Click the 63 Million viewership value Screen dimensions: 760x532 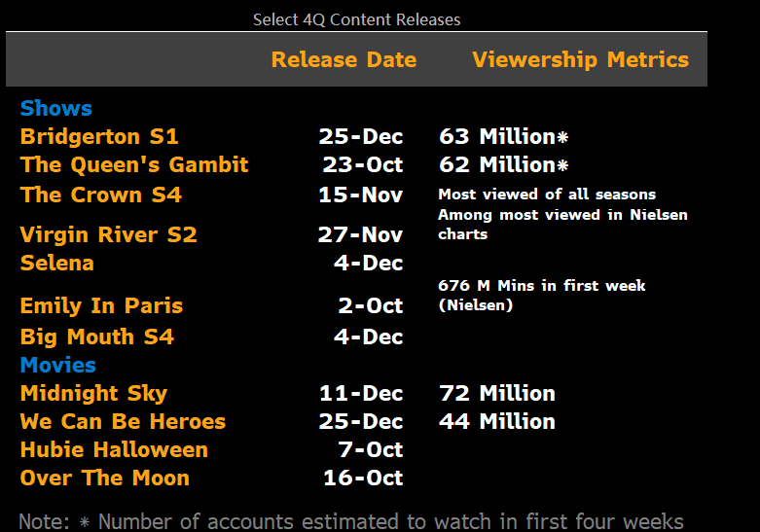tap(503, 136)
